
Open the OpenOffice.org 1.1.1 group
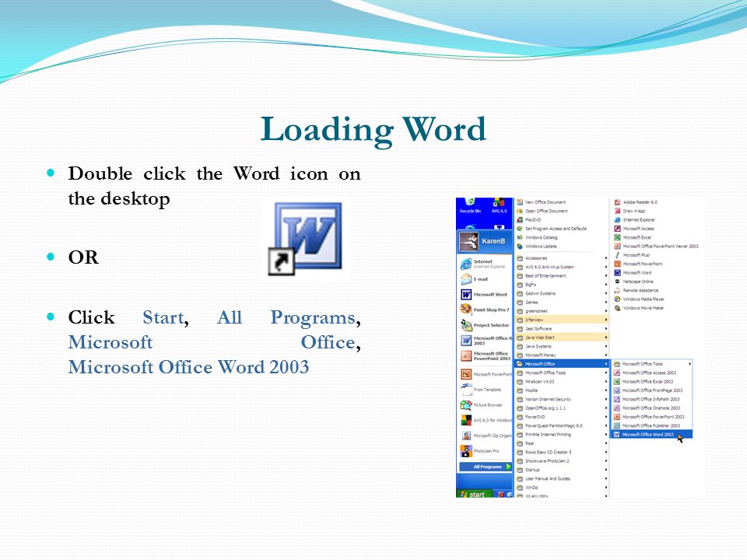pyautogui.click(x=562, y=408)
